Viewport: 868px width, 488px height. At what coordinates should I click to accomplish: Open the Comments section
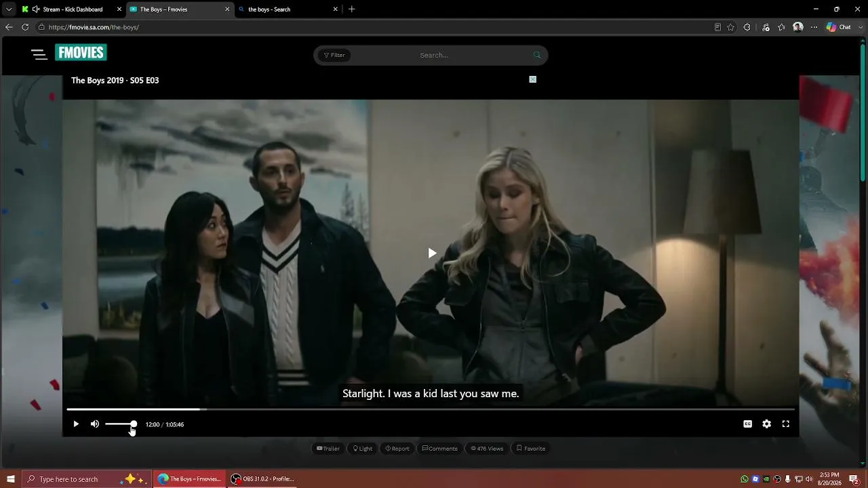(439, 449)
